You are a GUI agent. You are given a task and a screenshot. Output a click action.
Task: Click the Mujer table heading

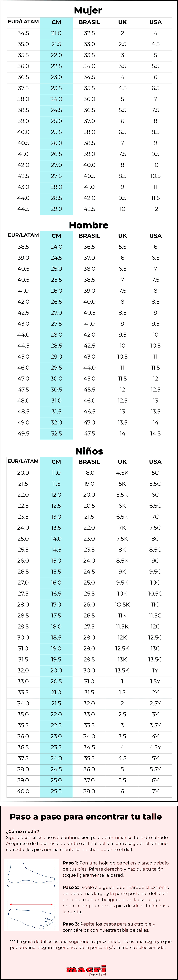click(x=88, y=10)
